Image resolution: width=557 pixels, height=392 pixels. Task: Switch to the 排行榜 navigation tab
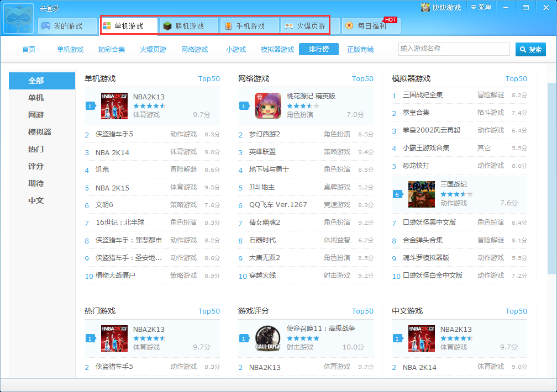pos(318,49)
